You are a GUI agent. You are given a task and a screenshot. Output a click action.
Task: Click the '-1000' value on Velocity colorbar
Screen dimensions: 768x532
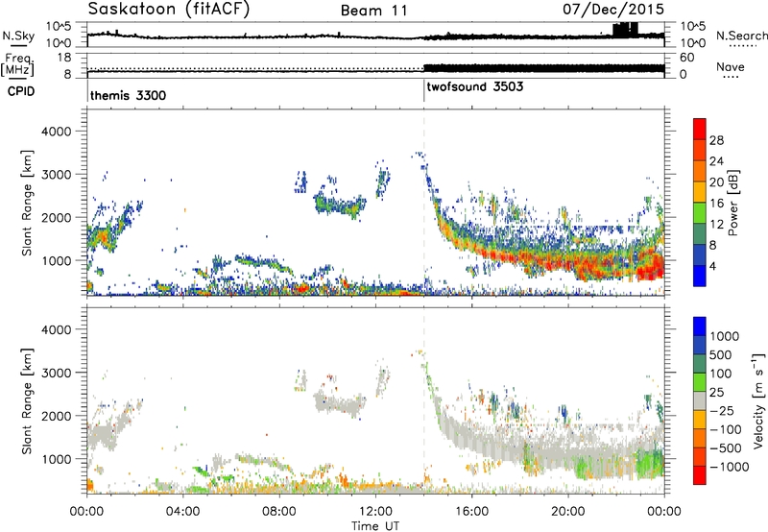click(x=730, y=467)
